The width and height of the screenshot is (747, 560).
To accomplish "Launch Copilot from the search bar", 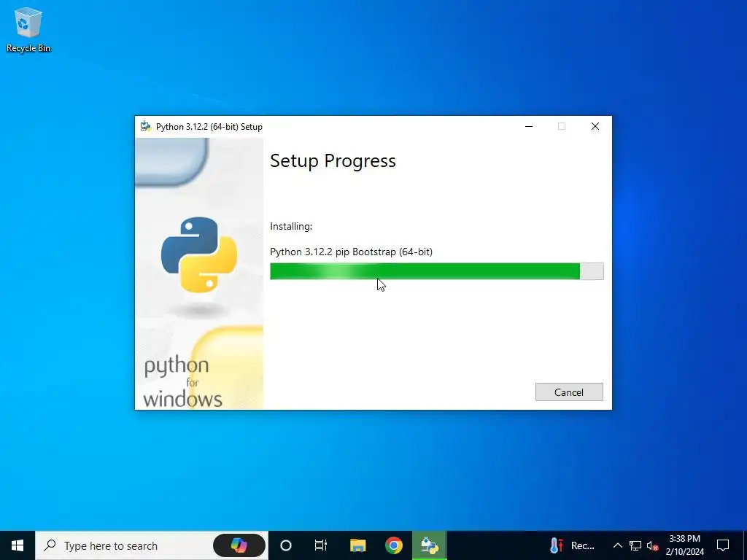I will [239, 545].
